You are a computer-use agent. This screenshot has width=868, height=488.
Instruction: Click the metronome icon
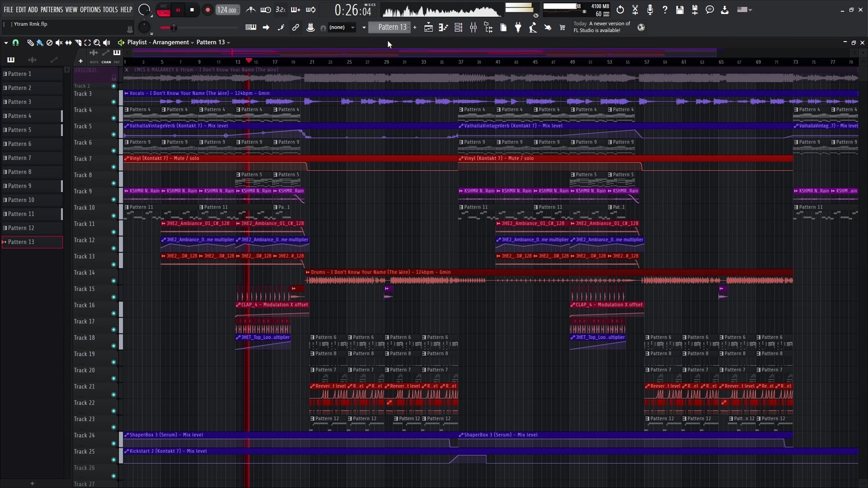coord(251,10)
